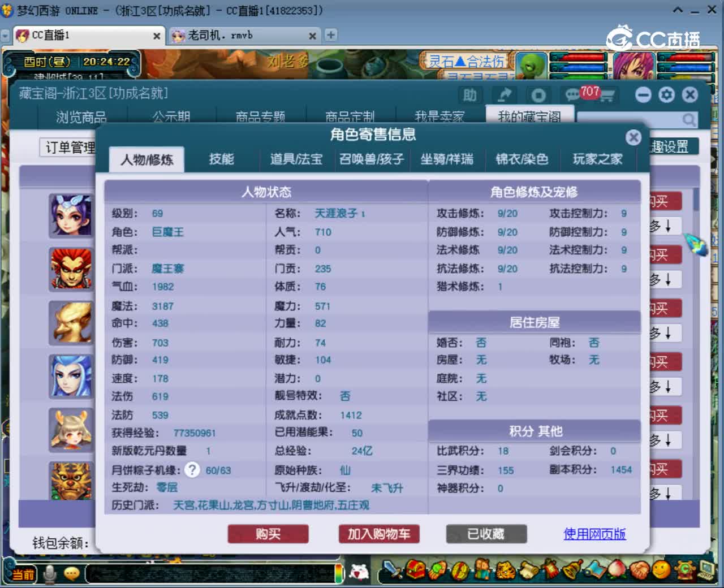Screen dimensions: 724x588
Task: Open the tab list dropdown arrow left of CC直播1
Action: (6, 36)
